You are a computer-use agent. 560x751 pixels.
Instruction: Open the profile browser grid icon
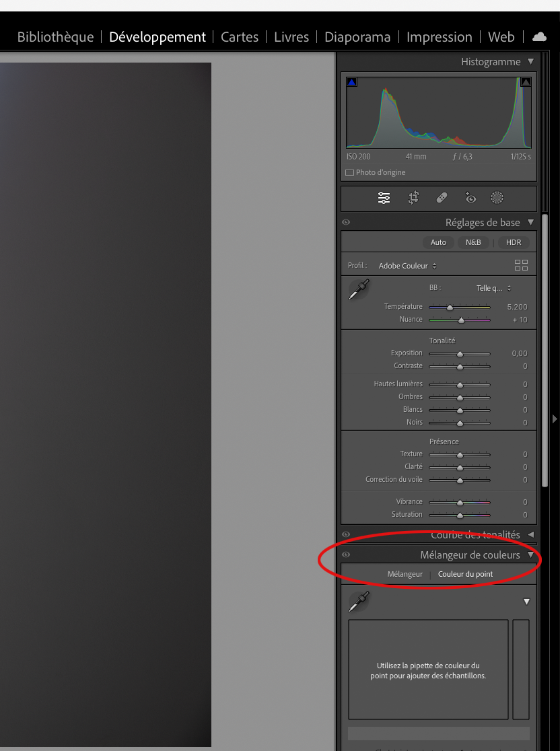[x=521, y=265]
